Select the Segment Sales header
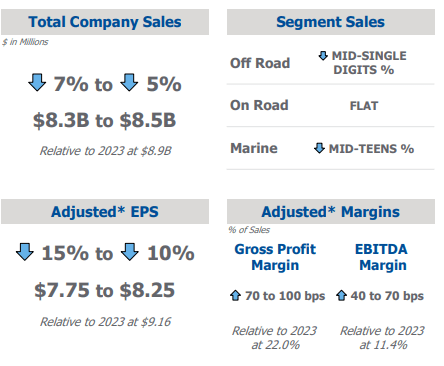 (x=331, y=22)
